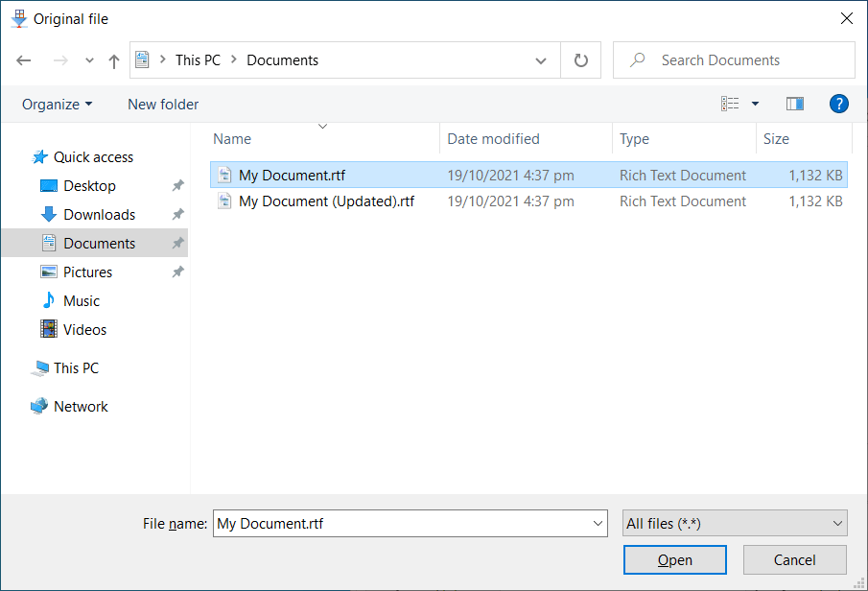Select My Document (Updated).rtf file
868x591 pixels.
click(x=528, y=201)
